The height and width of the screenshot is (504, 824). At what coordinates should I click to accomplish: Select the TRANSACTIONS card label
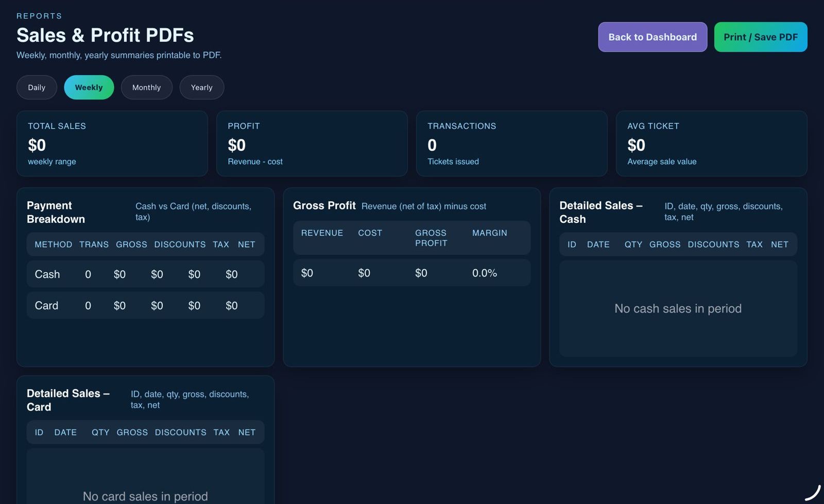coord(462,126)
